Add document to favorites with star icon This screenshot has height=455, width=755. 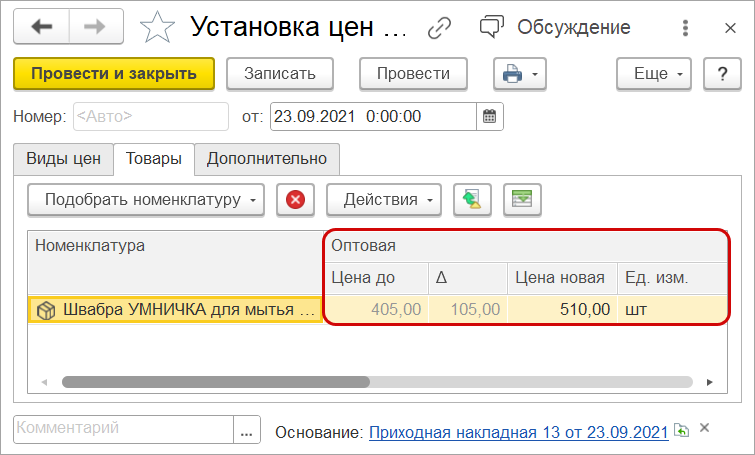point(157,27)
